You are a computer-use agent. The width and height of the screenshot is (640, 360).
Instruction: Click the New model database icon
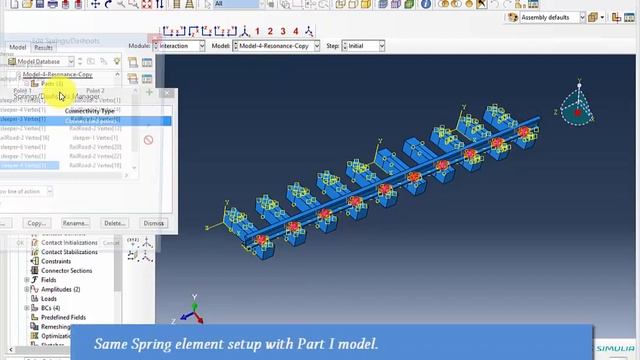[14, 4]
